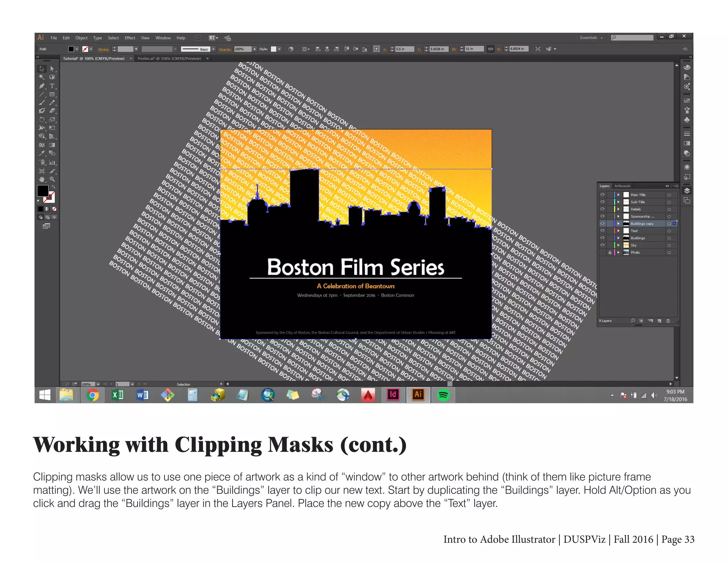Select the Line Segment tool
Screen dimensions: 728x562
42,94
